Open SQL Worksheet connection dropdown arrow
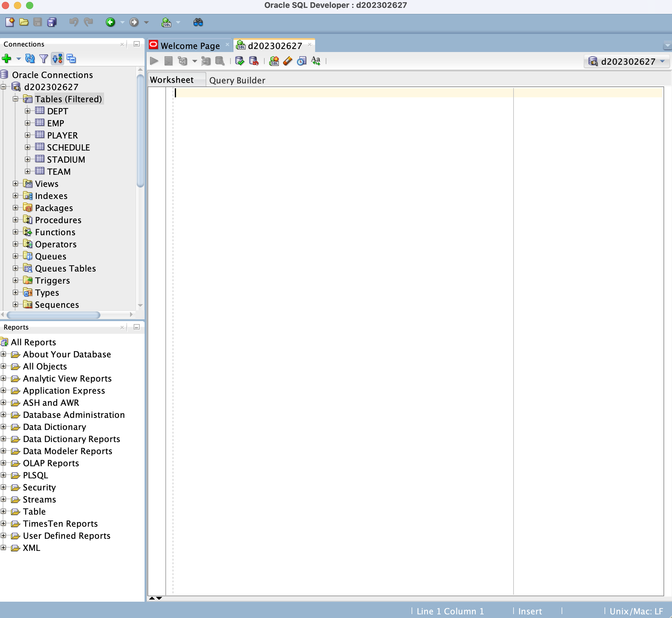 click(x=178, y=22)
